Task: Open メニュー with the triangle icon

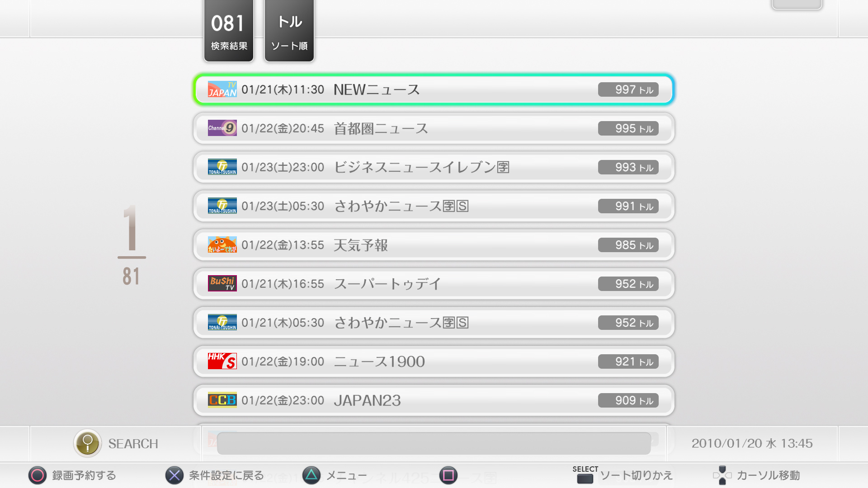Action: point(311,475)
